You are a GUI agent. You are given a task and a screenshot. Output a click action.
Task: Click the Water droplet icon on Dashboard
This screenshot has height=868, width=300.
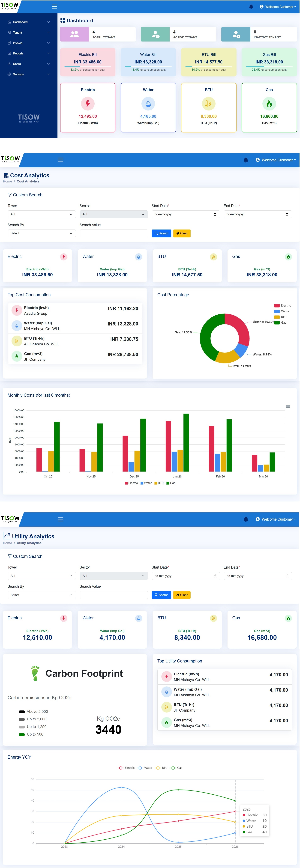click(148, 104)
